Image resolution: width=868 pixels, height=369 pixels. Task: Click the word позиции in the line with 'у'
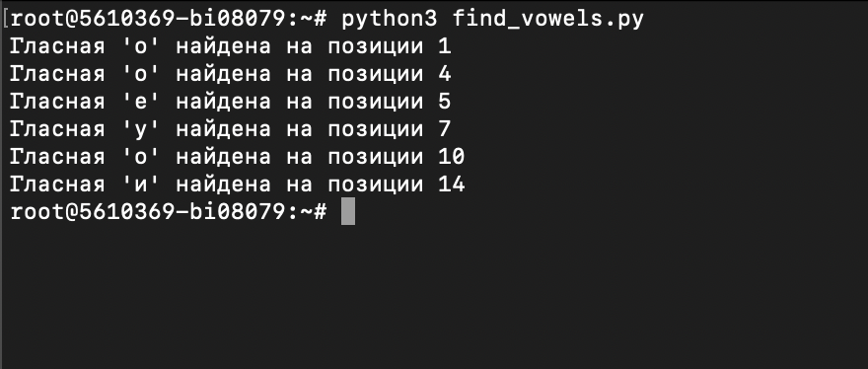pos(376,130)
